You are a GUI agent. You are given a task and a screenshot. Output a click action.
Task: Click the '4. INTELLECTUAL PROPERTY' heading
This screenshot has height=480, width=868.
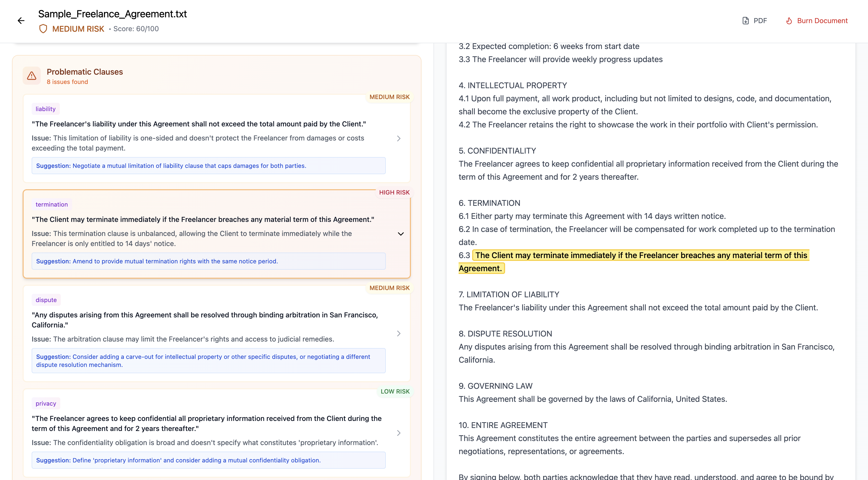(513, 85)
